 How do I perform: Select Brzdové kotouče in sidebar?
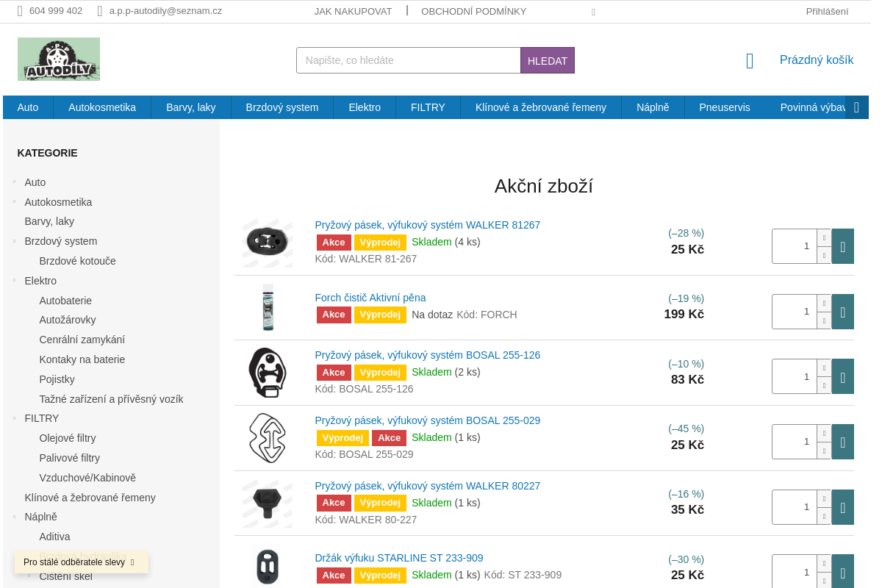77,261
